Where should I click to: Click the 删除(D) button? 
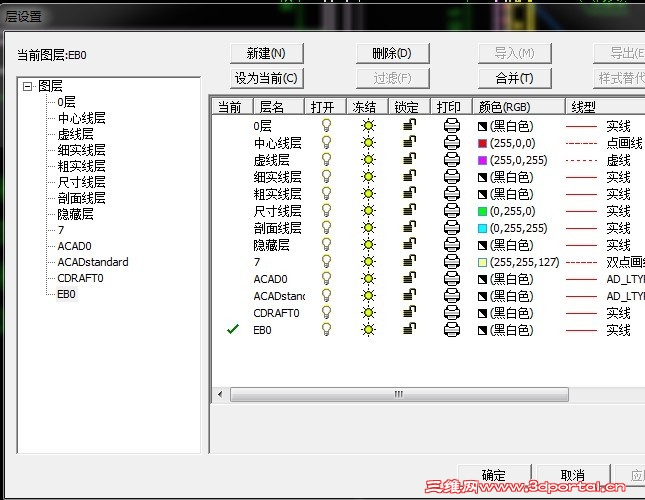[x=392, y=53]
